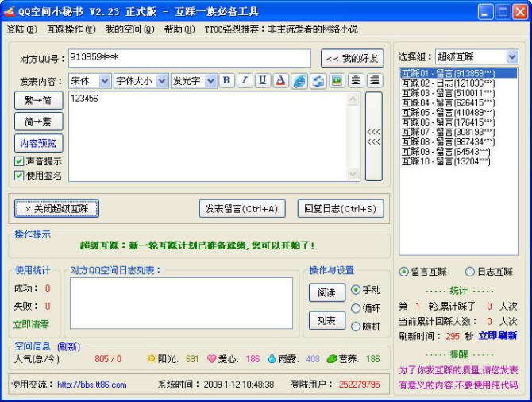
Task: Choose the 循环 mode option
Action: point(355,308)
